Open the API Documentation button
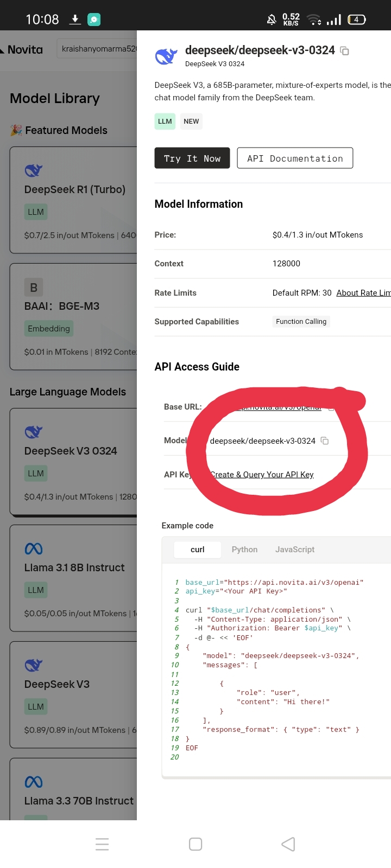This screenshot has width=391, height=868. pos(295,158)
